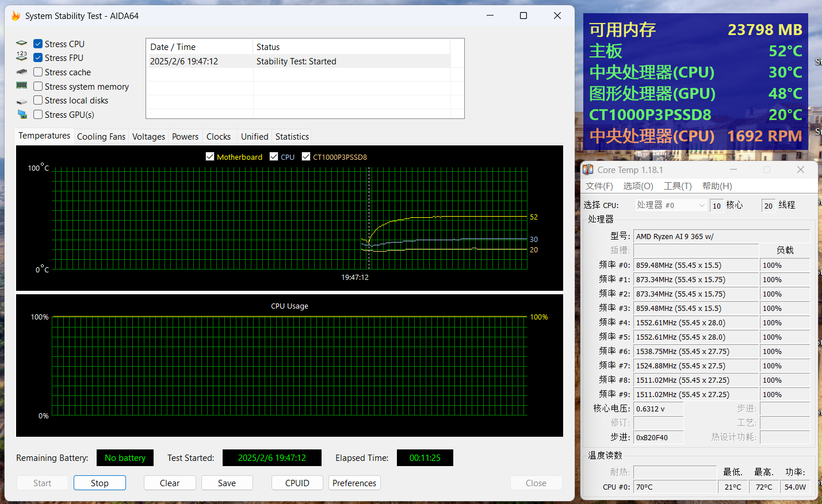
Task: Minimize the Core Temp window
Action: (733, 170)
